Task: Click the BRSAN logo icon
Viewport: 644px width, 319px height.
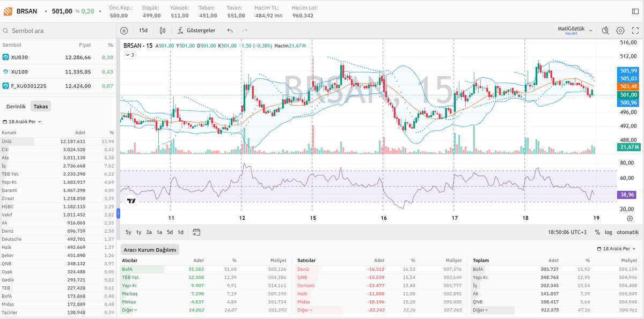Action: pyautogui.click(x=8, y=11)
